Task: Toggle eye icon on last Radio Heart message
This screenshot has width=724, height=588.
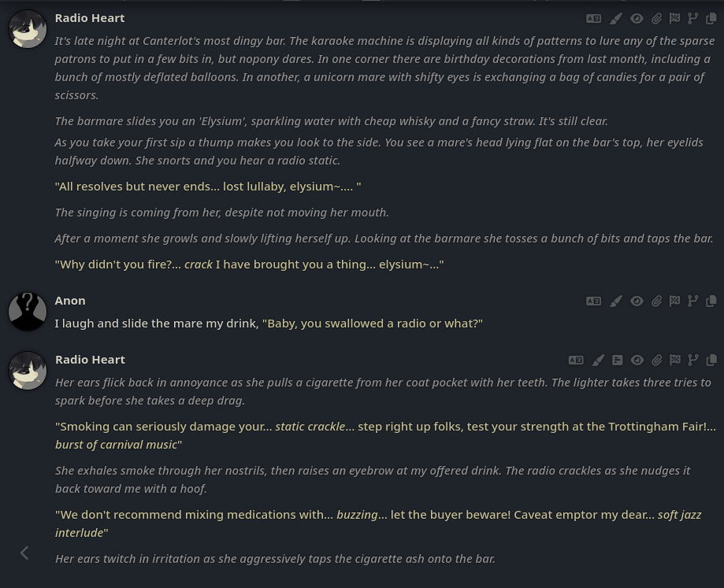Action: click(637, 361)
